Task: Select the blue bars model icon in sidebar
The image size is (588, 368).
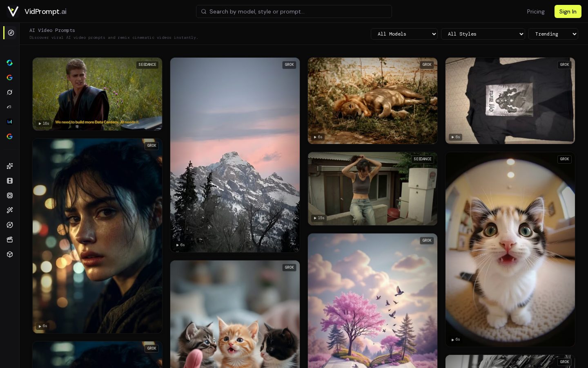Action: pyautogui.click(x=10, y=122)
